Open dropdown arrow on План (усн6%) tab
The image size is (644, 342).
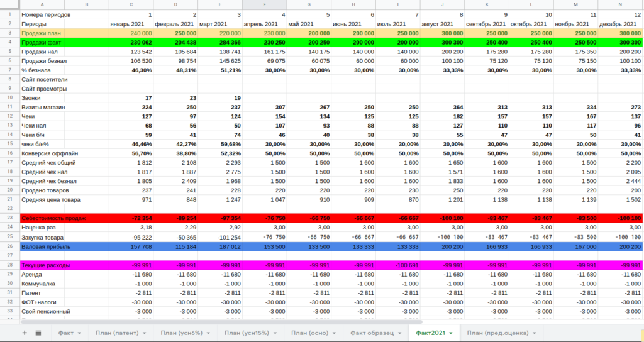[x=209, y=333]
